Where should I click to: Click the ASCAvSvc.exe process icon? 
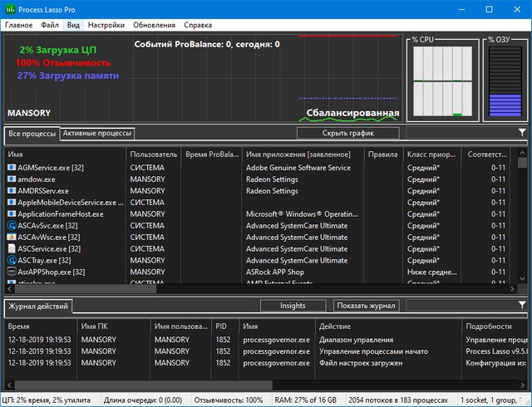(12, 226)
